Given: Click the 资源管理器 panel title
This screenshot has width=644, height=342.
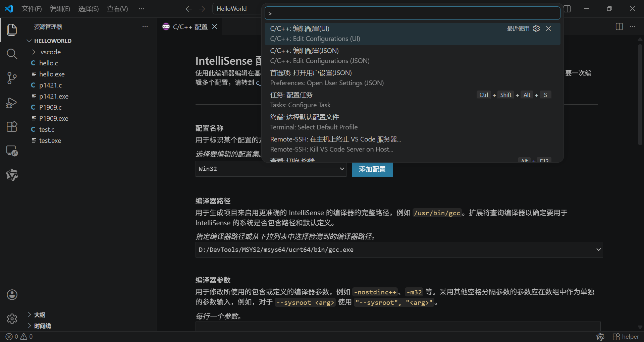Looking at the screenshot, I should [x=48, y=27].
